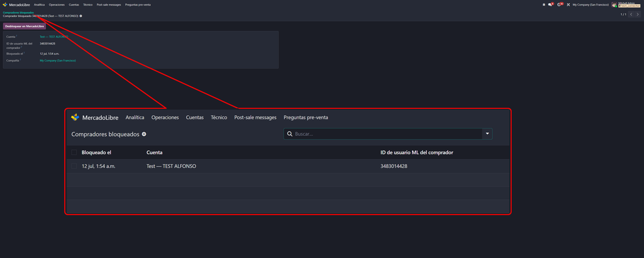Open Técnico in the enlarged list view menu

coord(219,118)
